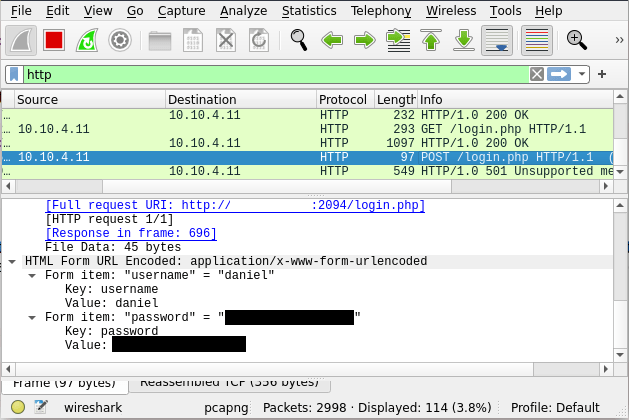Select the 501 Unsupported method packet row
629x420 pixels.
(307, 171)
